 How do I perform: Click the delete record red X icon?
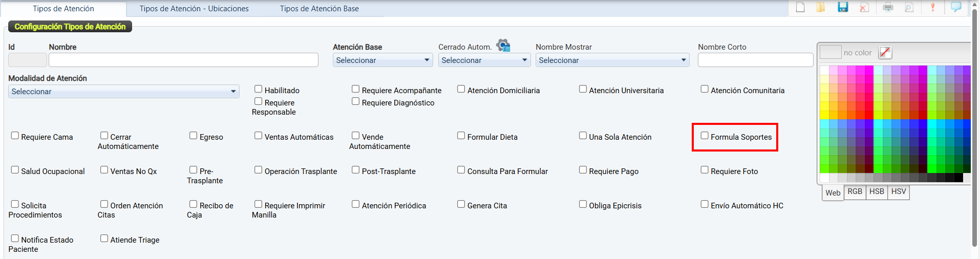point(864,7)
